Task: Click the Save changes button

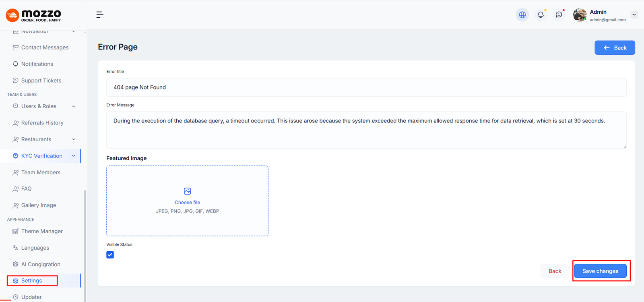Action: point(600,271)
